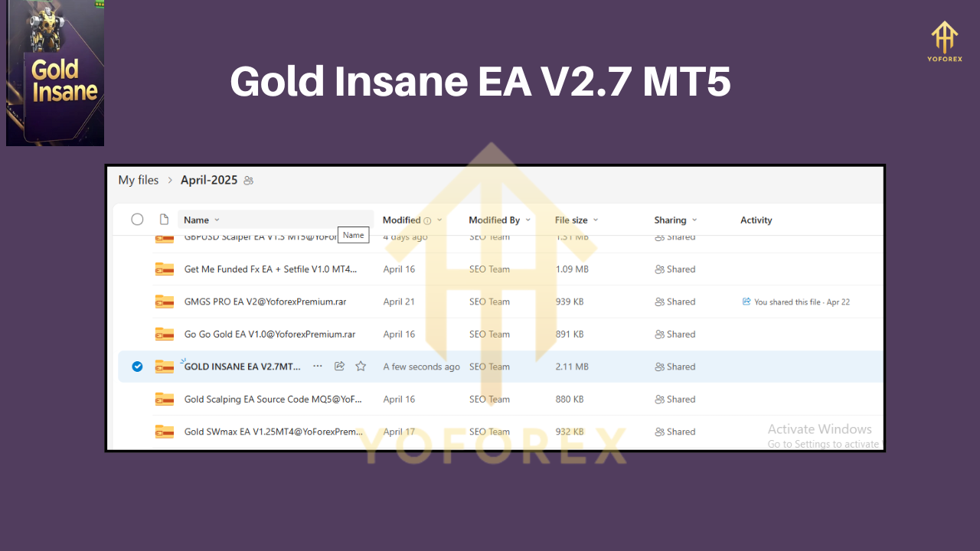
Task: Click the Shared icon next to Go Go Gold EA
Action: point(660,334)
